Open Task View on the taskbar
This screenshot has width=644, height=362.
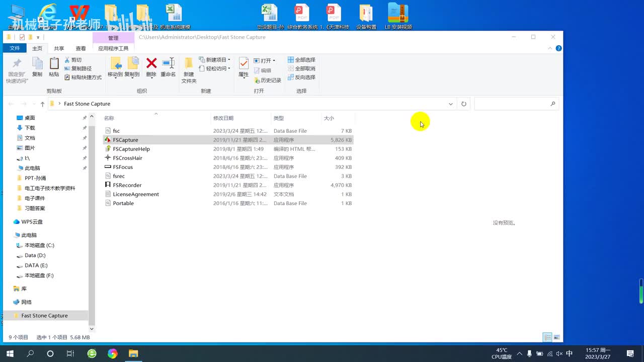pyautogui.click(x=70, y=353)
